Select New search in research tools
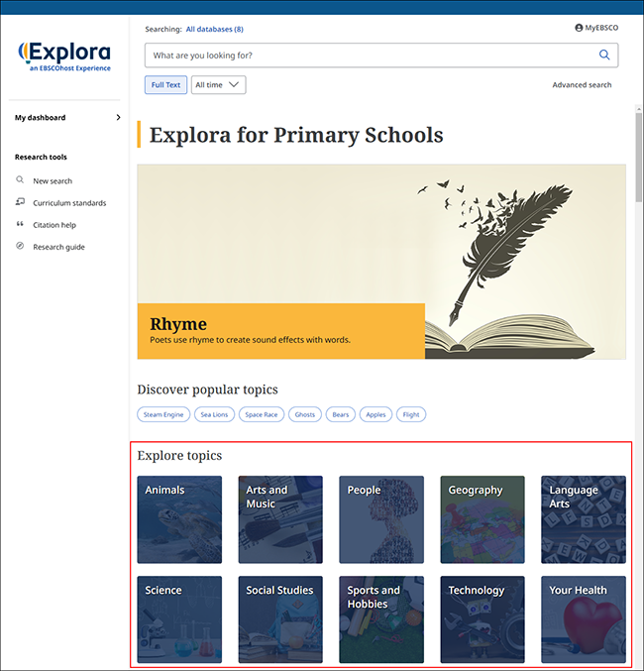 [x=53, y=181]
